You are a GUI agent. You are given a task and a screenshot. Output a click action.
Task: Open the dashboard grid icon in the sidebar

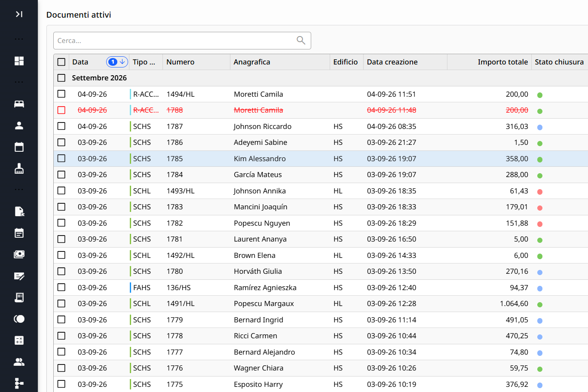pyautogui.click(x=19, y=61)
